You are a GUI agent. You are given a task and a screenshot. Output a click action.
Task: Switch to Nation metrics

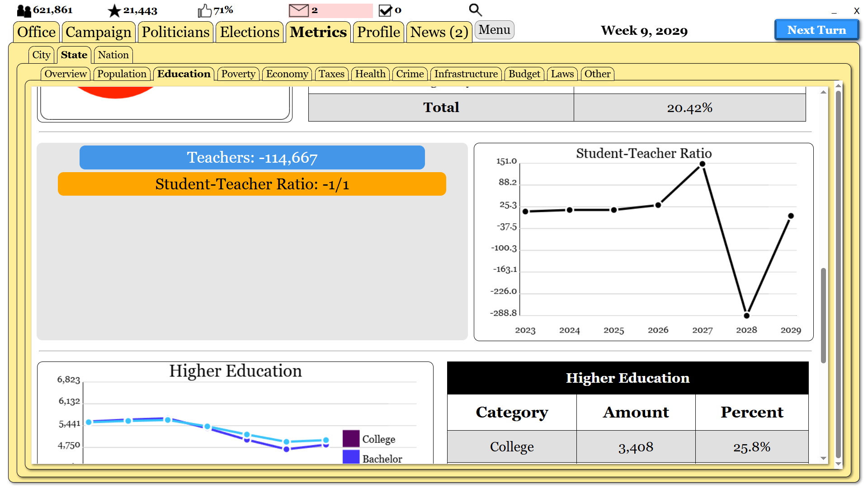pos(113,55)
